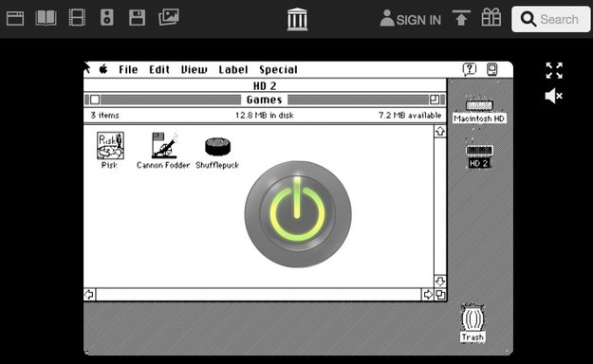Click the "12.8 MB in disk" text

pyautogui.click(x=265, y=116)
